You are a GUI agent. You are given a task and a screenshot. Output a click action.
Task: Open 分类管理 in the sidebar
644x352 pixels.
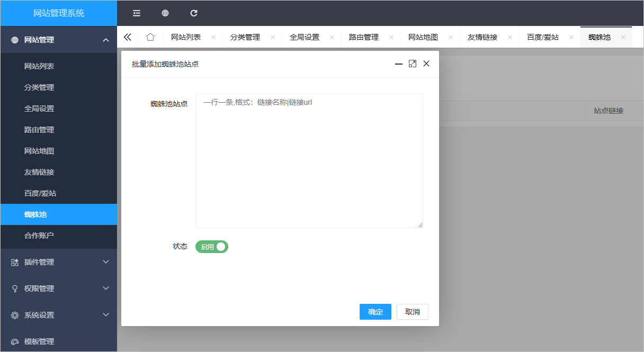(x=59, y=87)
